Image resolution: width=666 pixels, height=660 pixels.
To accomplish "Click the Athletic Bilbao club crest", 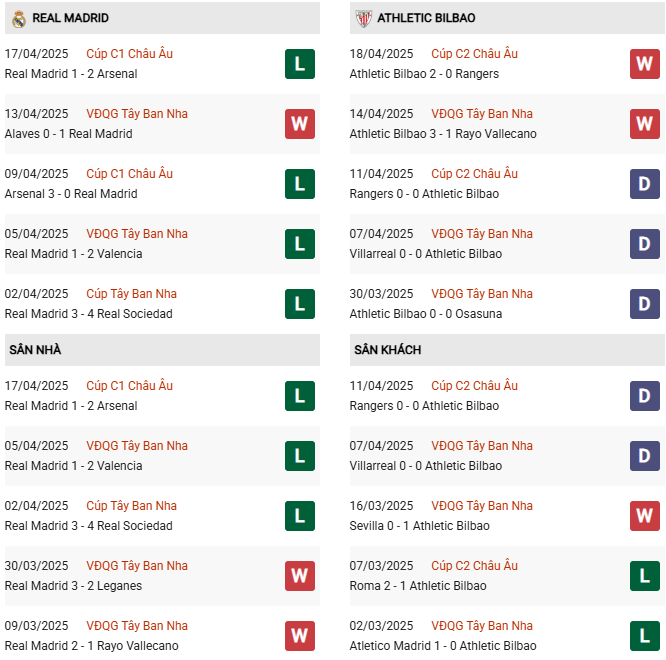I will 363,18.
